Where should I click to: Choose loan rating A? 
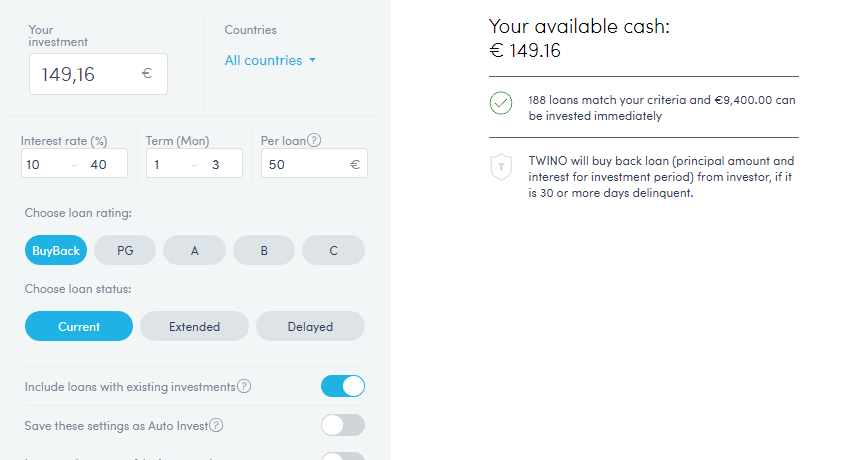pyautogui.click(x=194, y=251)
